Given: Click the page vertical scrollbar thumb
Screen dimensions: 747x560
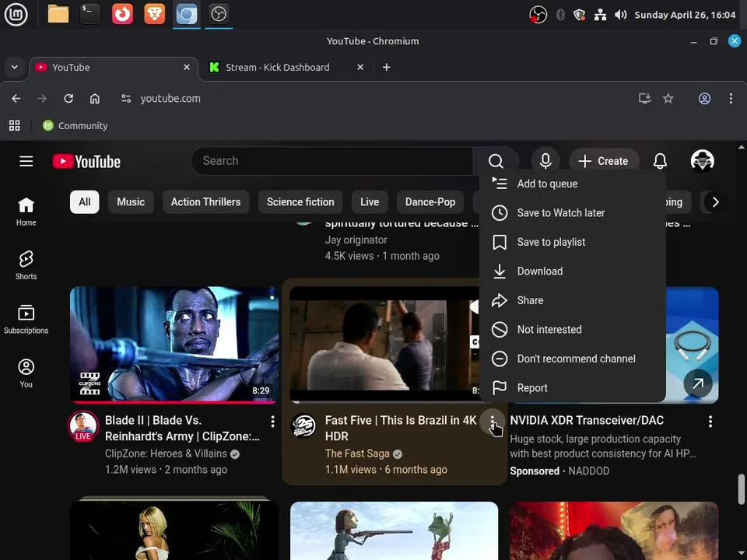Looking at the screenshot, I should [742, 488].
